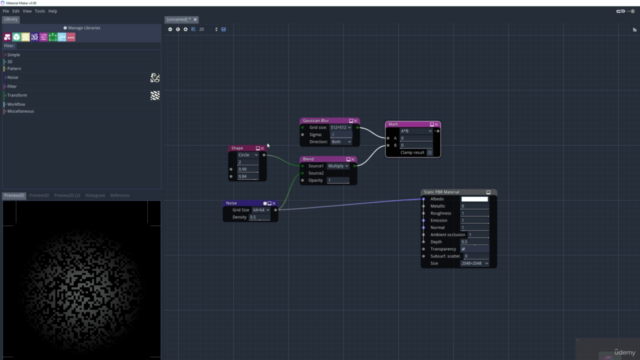Select the Transform library category icon
The width and height of the screenshot is (640, 360).
pos(53,37)
